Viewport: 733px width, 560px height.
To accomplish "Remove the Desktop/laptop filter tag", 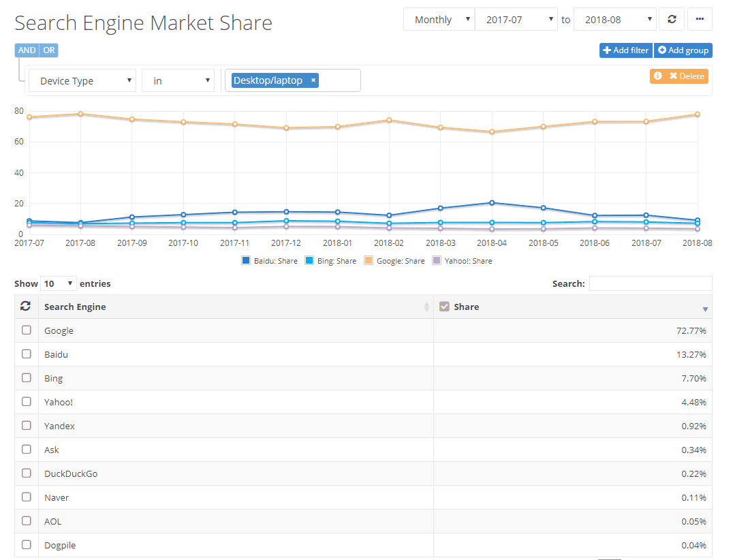I will tap(313, 80).
